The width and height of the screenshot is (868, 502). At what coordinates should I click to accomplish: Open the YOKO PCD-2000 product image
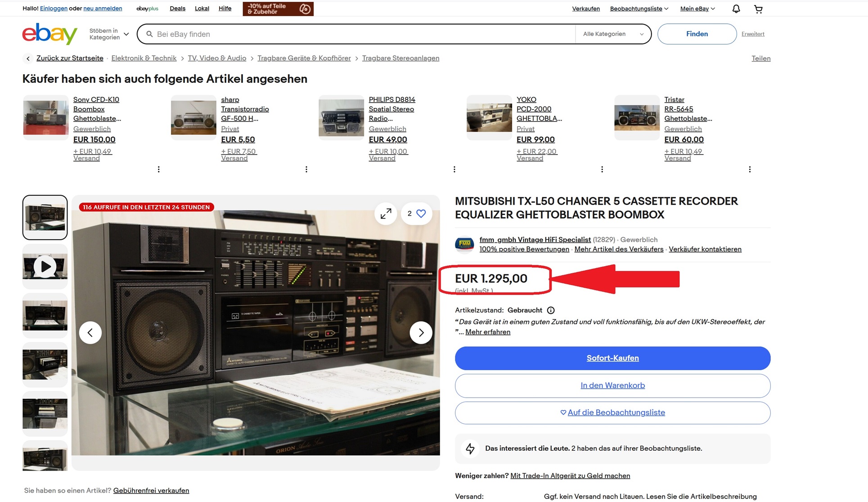tap(489, 118)
